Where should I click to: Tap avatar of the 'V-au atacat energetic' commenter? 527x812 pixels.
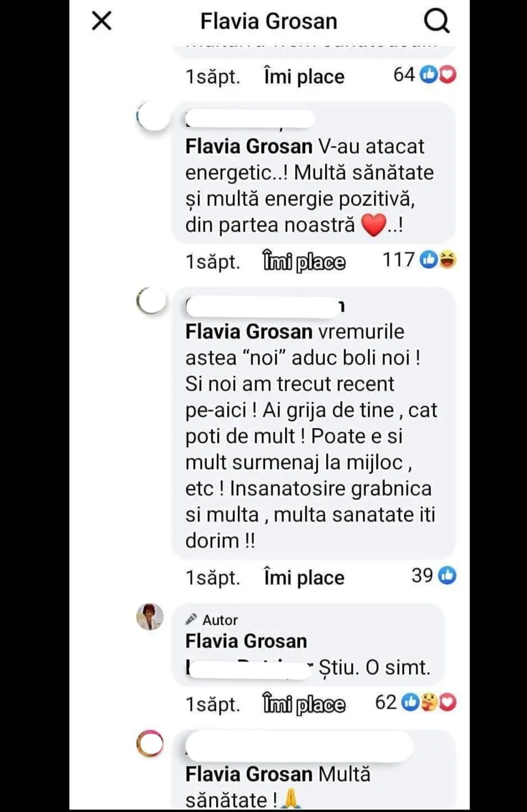point(152,115)
